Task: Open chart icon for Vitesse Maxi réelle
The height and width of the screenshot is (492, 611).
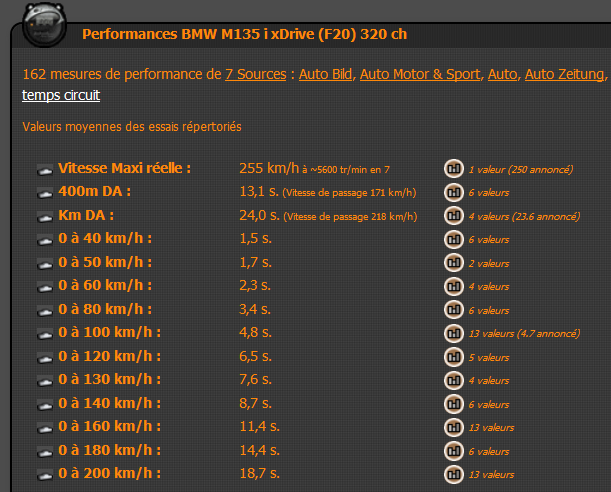Action: pyautogui.click(x=454, y=169)
